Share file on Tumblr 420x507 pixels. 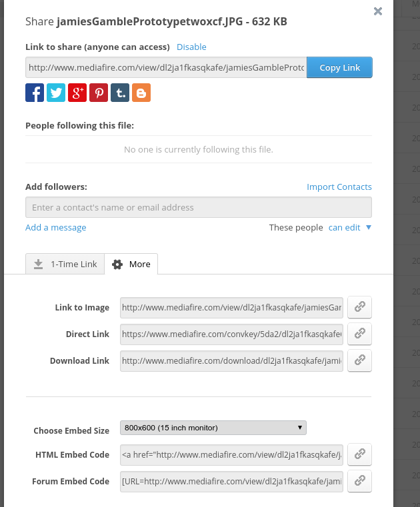[120, 93]
